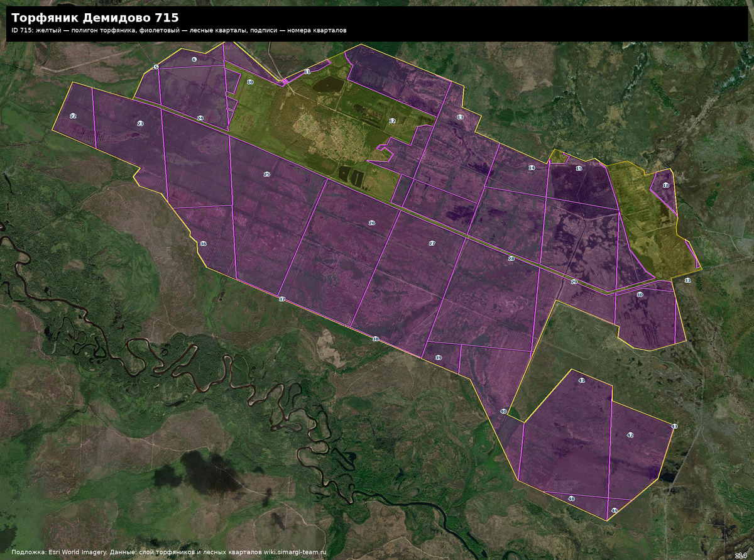The width and height of the screenshot is (754, 560).
Task: Select forest quarter label 38
Action: pos(376,339)
